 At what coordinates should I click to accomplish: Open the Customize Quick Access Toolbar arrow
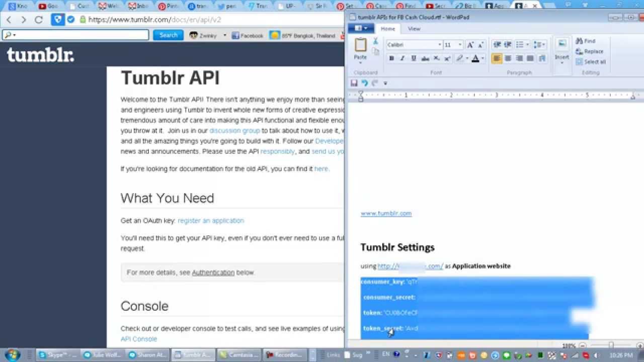tap(385, 83)
